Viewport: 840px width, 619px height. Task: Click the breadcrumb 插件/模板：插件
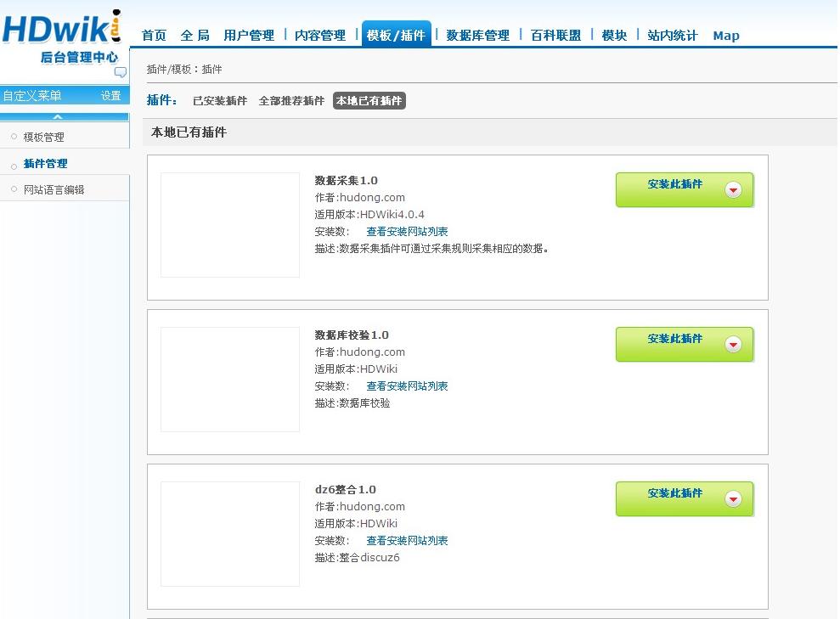click(184, 69)
